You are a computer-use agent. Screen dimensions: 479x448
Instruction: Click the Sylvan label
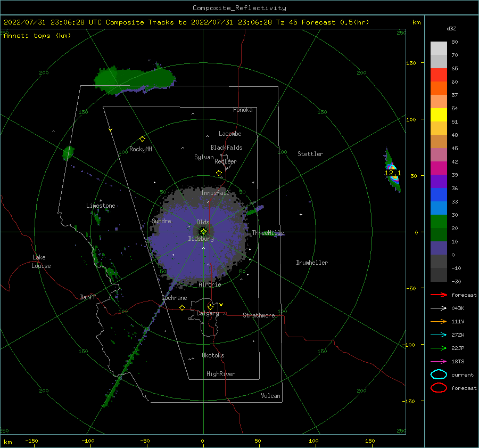click(204, 157)
